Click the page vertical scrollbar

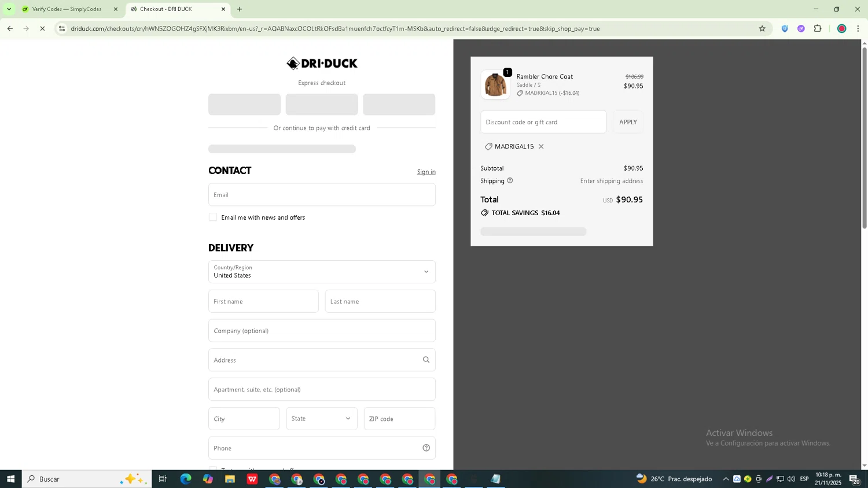coord(865,139)
